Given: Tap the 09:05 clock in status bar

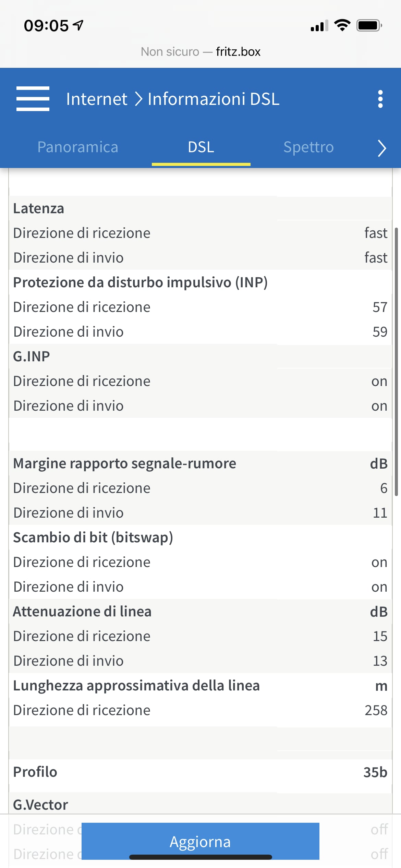Looking at the screenshot, I should pyautogui.click(x=46, y=26).
